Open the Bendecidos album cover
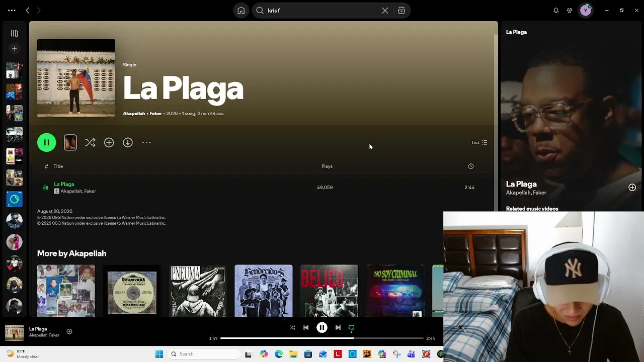The height and width of the screenshot is (362, 644). [x=264, y=291]
